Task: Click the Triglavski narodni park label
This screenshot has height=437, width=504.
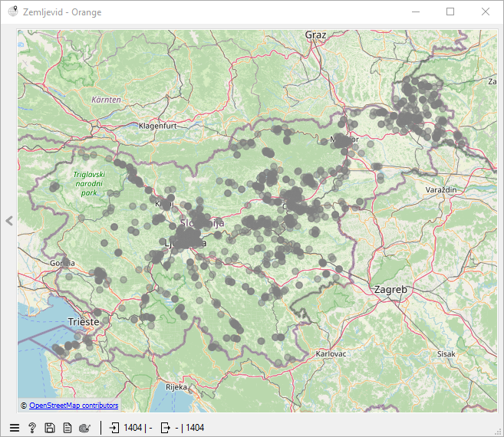Action: pyautogui.click(x=88, y=183)
